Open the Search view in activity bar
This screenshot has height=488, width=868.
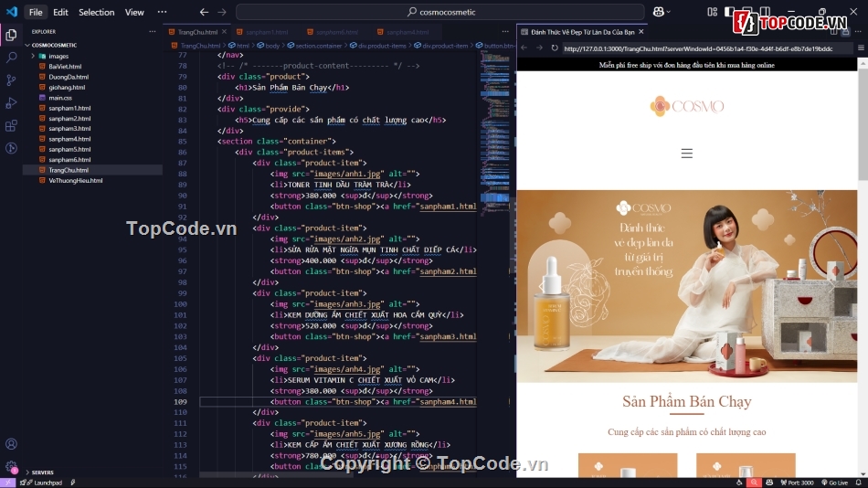(x=11, y=57)
